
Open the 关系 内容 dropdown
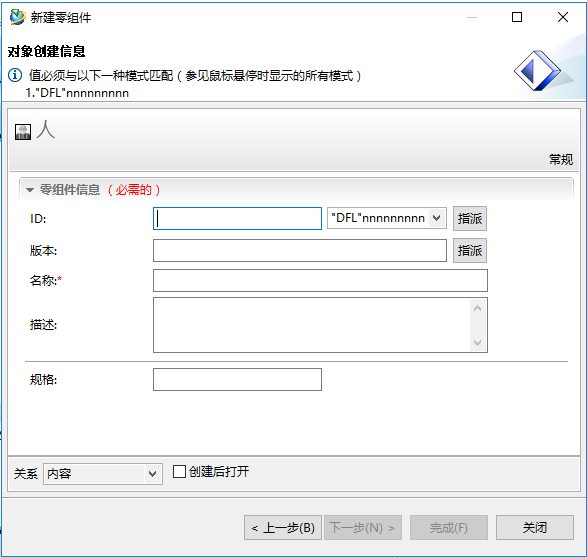pos(103,474)
